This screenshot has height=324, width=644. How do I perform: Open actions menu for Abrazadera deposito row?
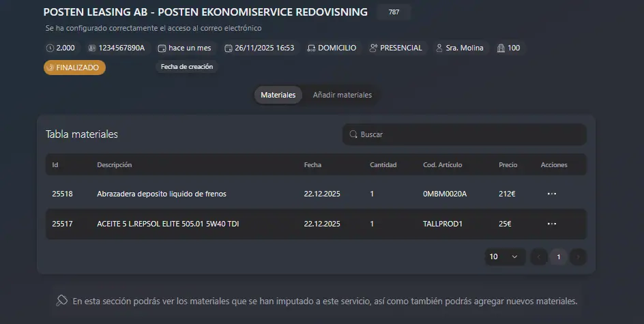(551, 194)
